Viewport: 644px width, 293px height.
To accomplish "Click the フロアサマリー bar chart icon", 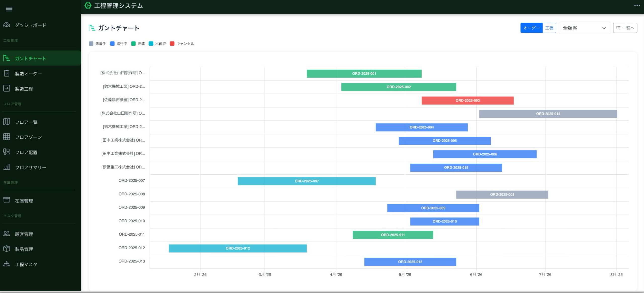I will click(7, 167).
